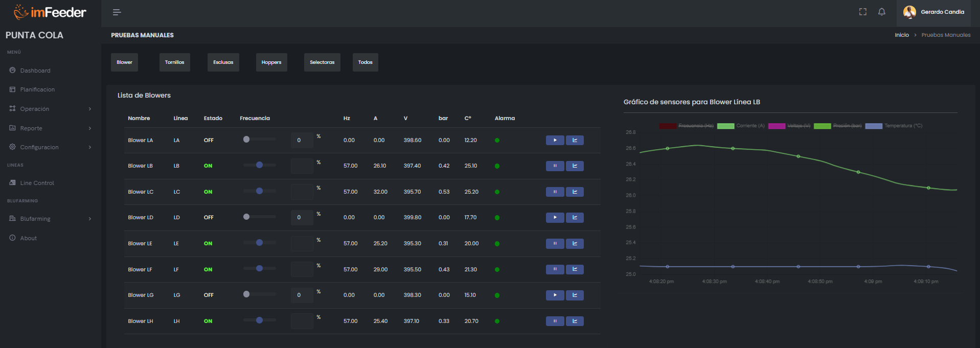Expand the Reporte sidebar menu
This screenshot has width=980, height=348.
(50, 128)
